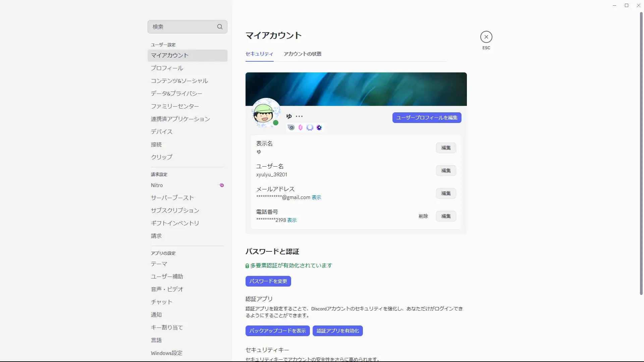This screenshot has height=362, width=644.
Task: Click the Nitro icon in billing sidebar
Action: click(221, 185)
